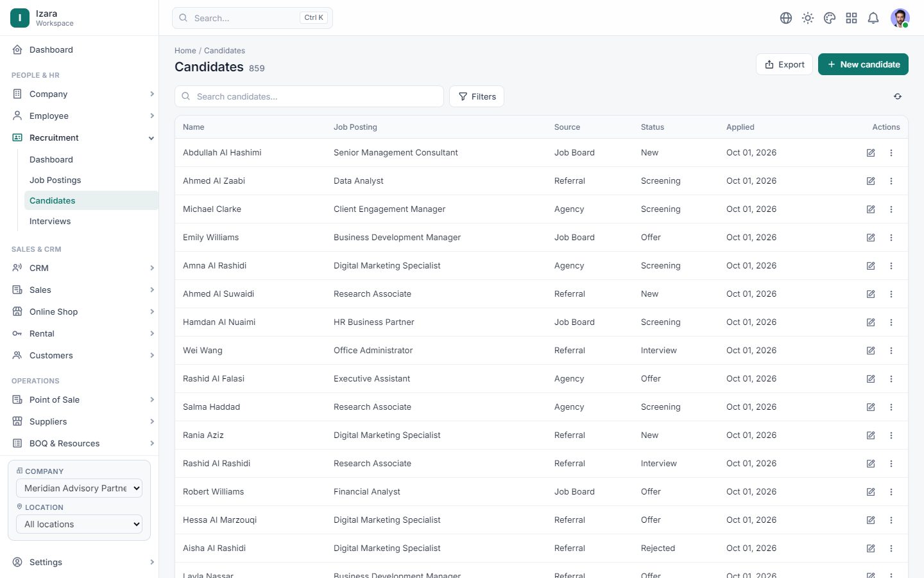
Task: Open the Filters button
Action: click(x=477, y=96)
